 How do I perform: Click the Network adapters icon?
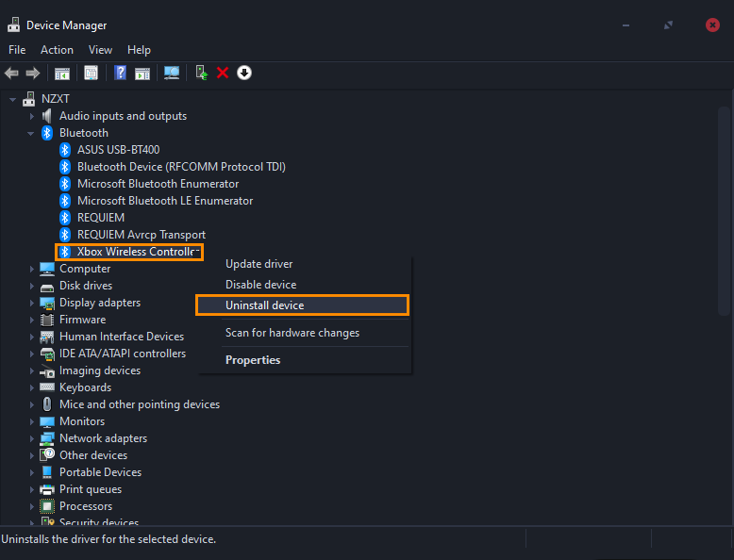[47, 438]
